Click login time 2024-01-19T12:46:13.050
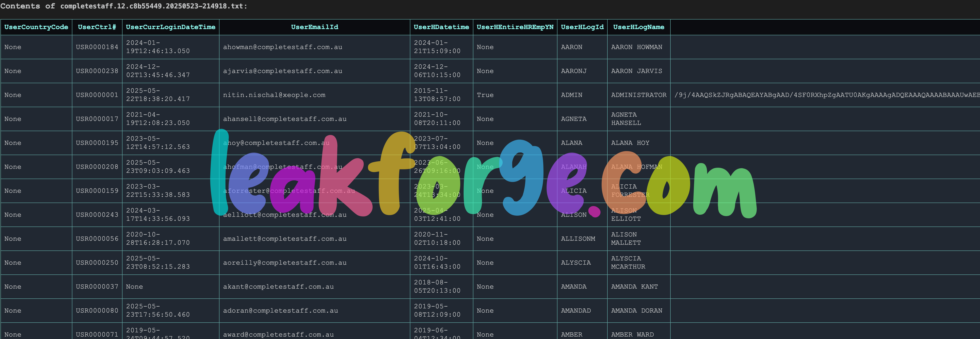This screenshot has height=339, width=980. [x=158, y=47]
